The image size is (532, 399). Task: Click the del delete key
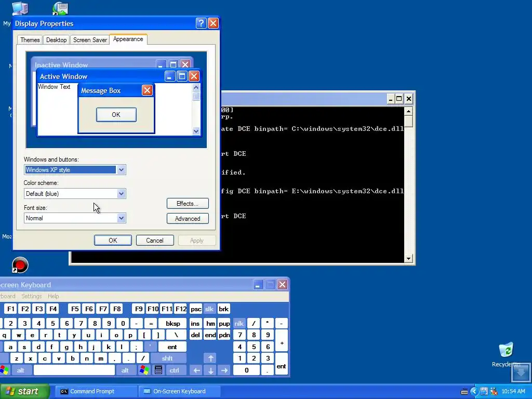(195, 335)
